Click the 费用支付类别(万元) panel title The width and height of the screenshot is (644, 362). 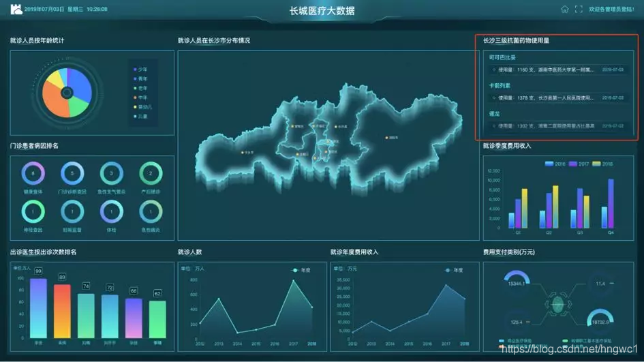click(509, 252)
